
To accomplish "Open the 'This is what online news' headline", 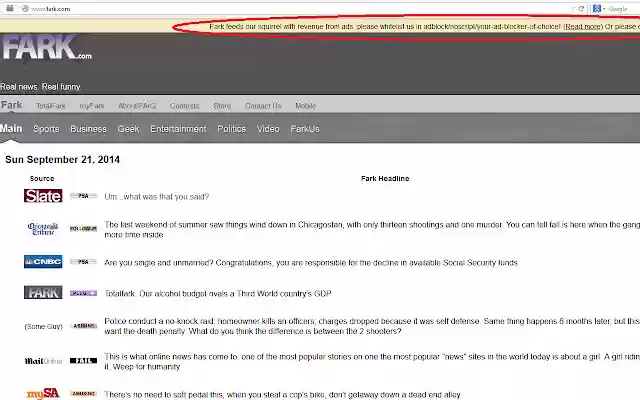I will tap(372, 362).
